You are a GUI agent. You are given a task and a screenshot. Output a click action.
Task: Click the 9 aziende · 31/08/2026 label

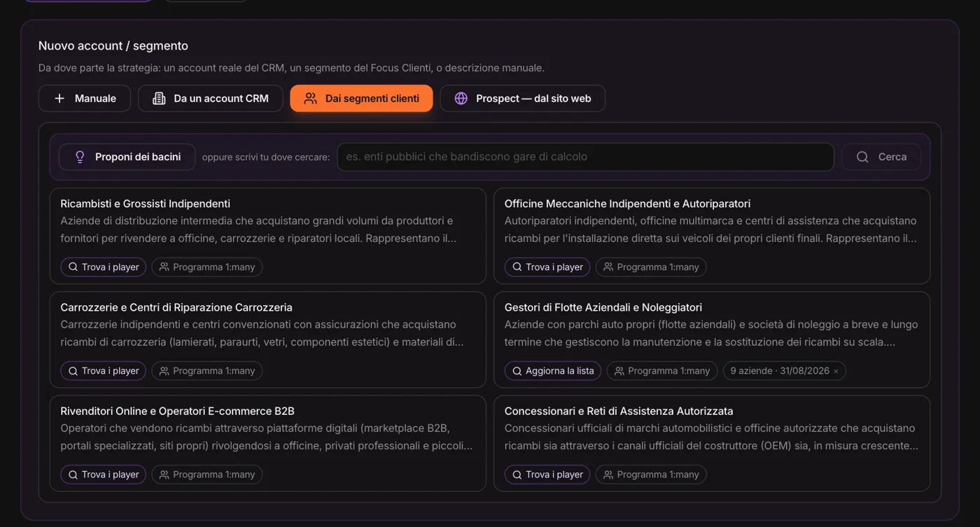pos(779,371)
